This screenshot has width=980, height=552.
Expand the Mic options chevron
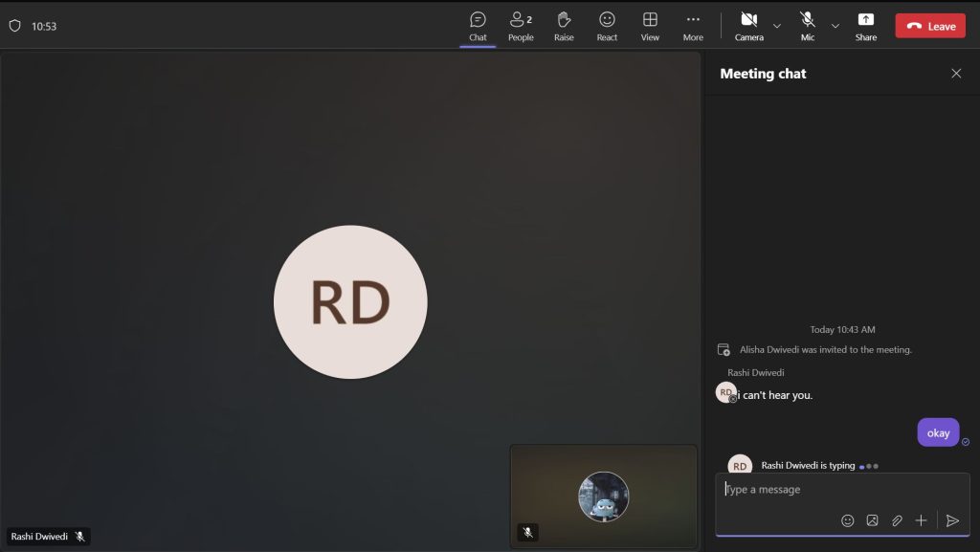835,26
